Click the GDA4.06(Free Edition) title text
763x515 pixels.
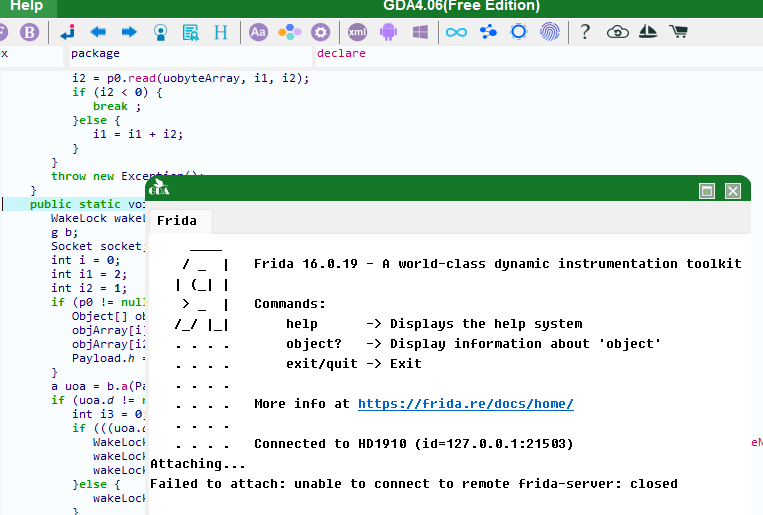[x=461, y=6]
